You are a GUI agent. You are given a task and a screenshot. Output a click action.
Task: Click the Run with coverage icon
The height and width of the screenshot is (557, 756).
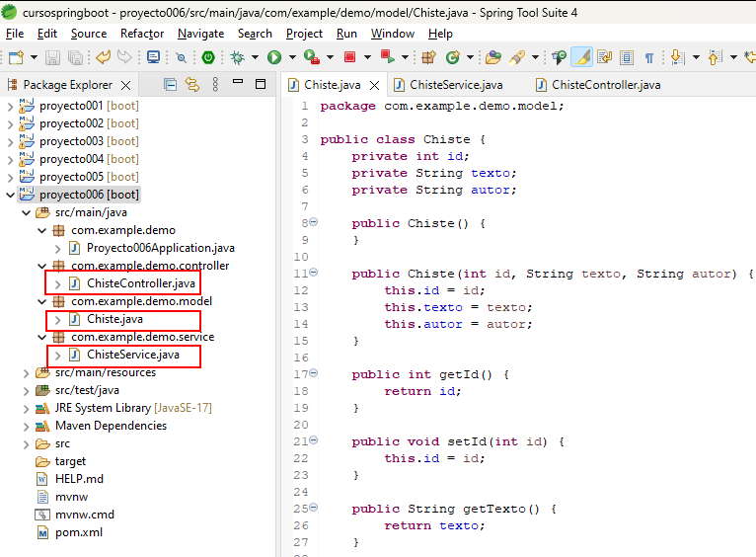(x=312, y=57)
